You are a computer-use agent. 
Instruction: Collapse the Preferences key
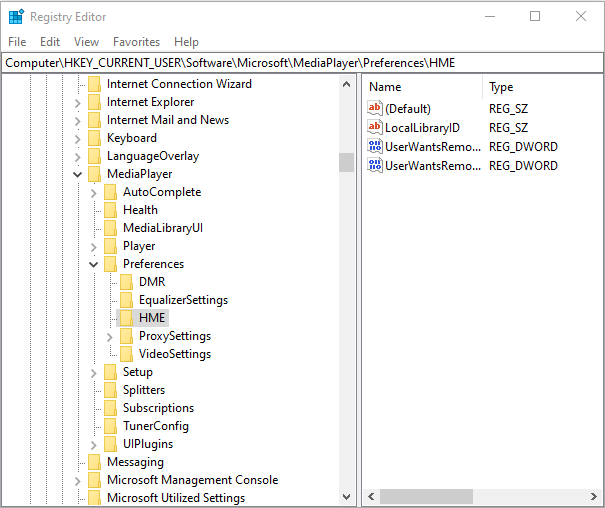93,264
